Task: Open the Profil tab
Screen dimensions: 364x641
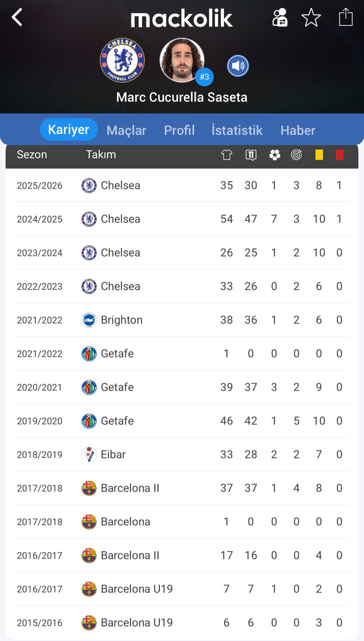Action: 179,130
